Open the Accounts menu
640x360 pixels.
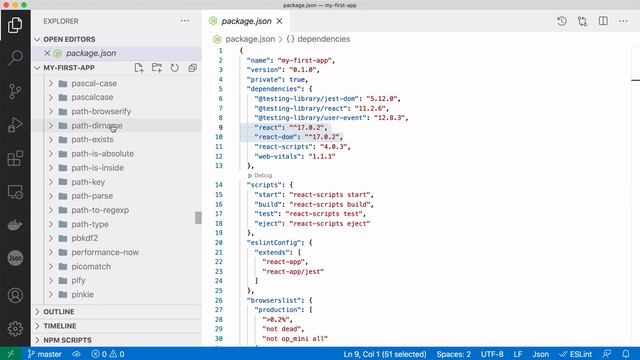pos(15,296)
